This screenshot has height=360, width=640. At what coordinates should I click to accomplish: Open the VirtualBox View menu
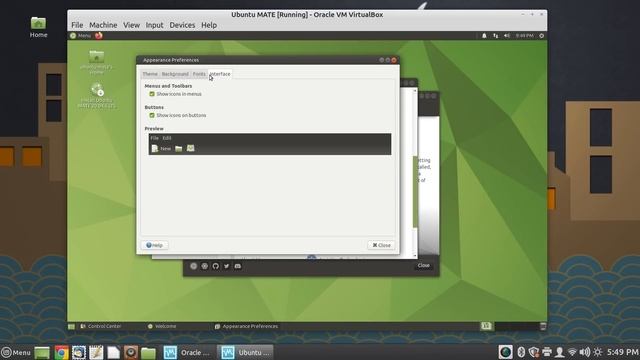(x=131, y=25)
